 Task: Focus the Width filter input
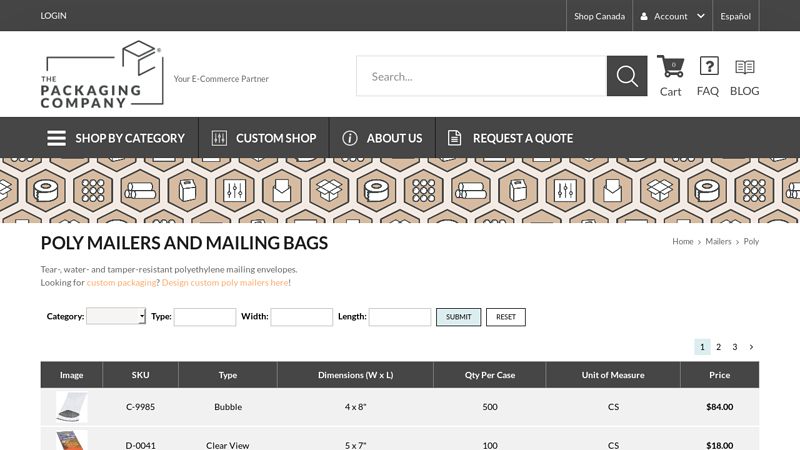tap(302, 317)
